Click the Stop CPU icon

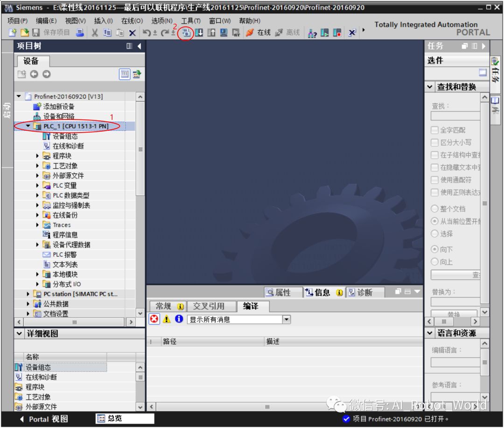click(337, 33)
